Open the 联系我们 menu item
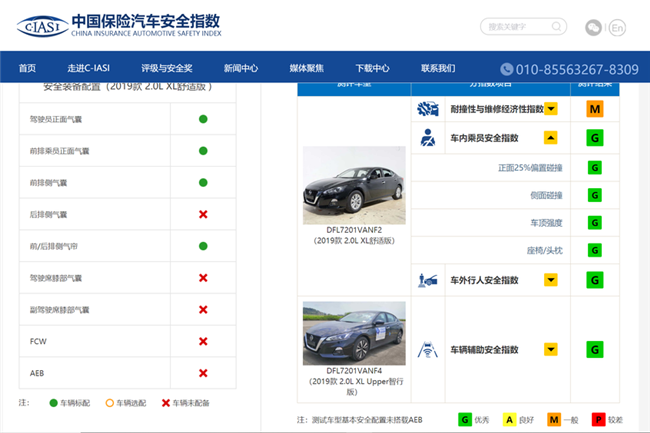650x433 pixels. click(x=438, y=68)
